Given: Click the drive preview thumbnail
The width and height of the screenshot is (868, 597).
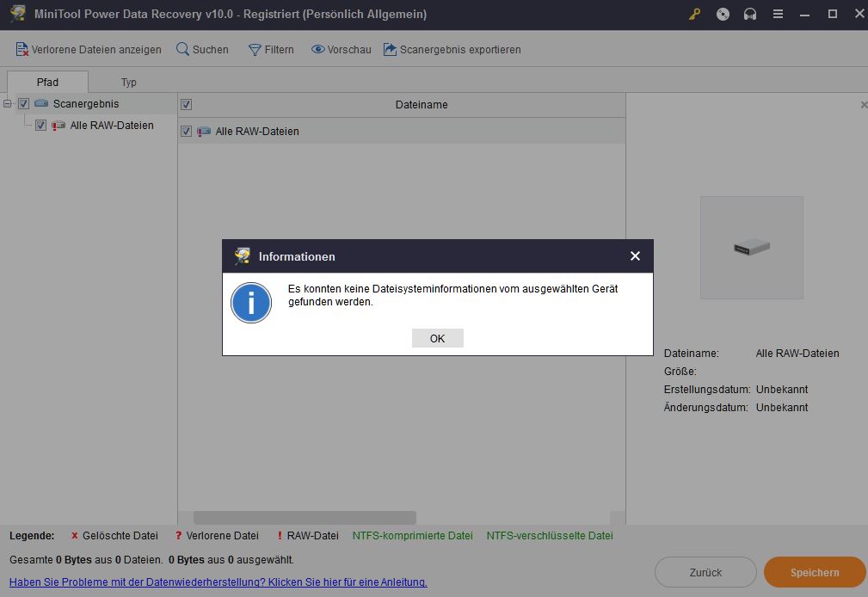Looking at the screenshot, I should [751, 248].
